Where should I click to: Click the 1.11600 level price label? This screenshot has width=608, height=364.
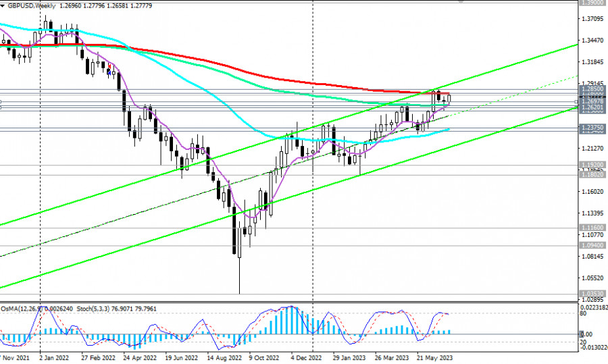pos(592,228)
